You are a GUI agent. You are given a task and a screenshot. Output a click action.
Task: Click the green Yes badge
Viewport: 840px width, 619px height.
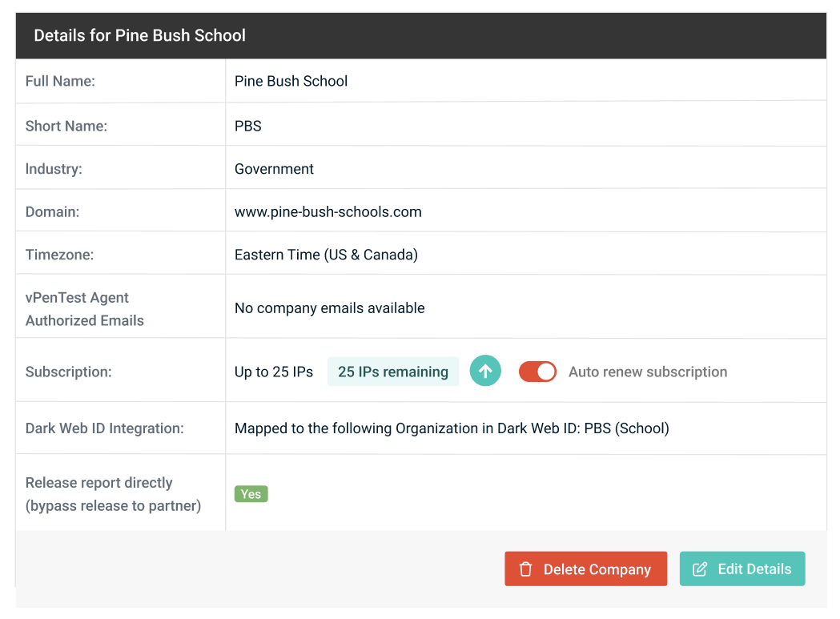pos(251,494)
